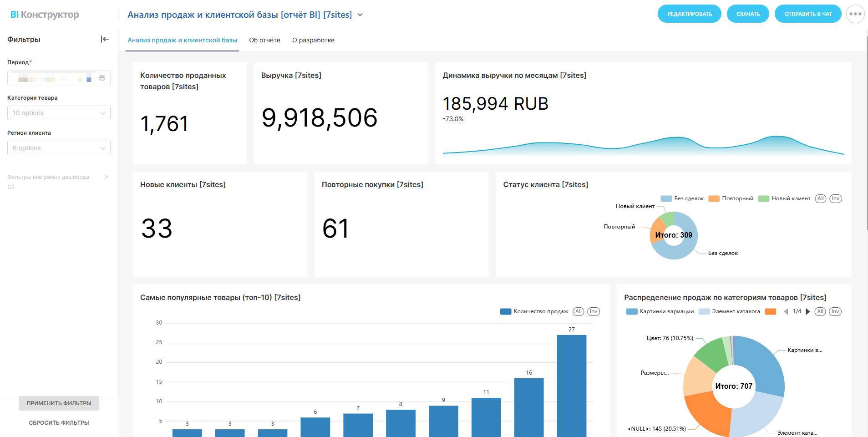Toggle Повторный legend series in status chart

731,198
